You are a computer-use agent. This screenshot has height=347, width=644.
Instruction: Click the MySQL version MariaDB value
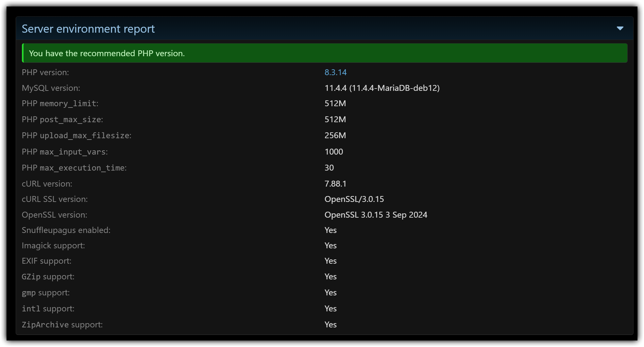pyautogui.click(x=382, y=88)
